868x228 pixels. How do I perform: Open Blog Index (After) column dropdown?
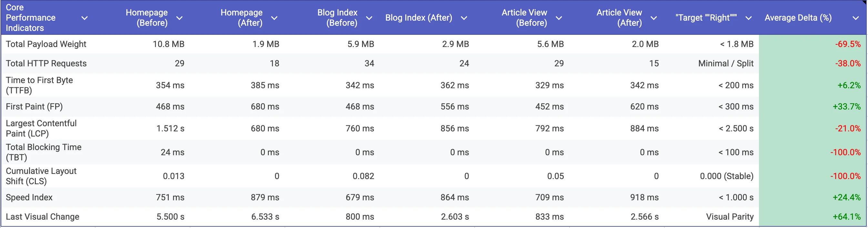pos(464,18)
